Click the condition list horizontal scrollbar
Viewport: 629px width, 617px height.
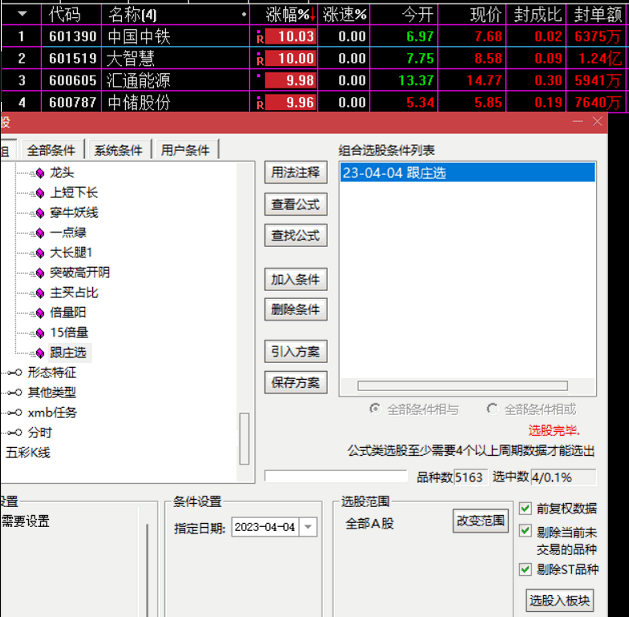(x=463, y=386)
